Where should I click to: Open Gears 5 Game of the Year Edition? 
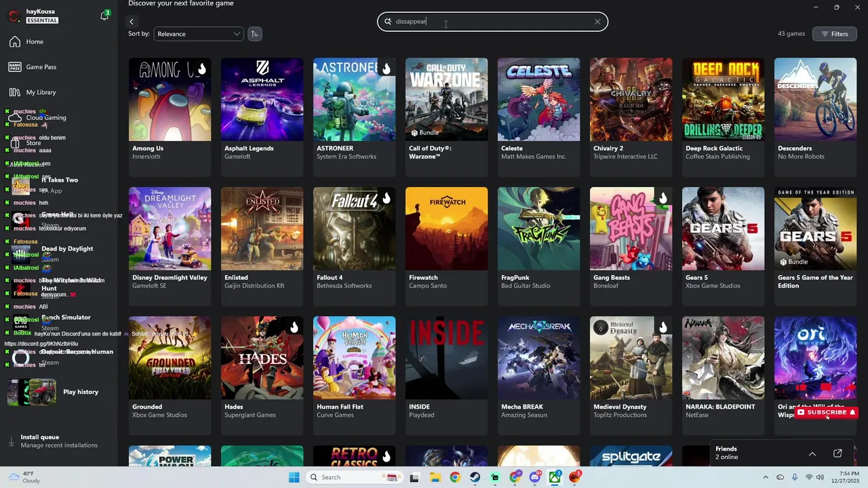tap(815, 246)
